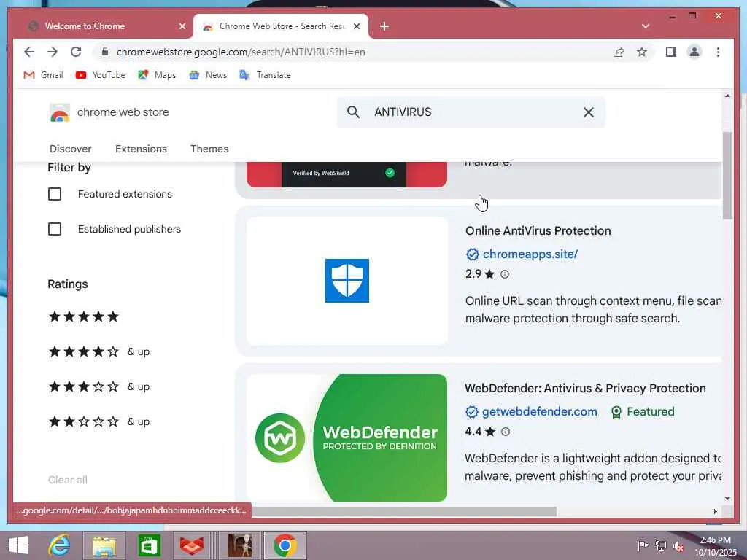This screenshot has width=747, height=560.
Task: Open Chrome's three-dot menu
Action: [x=718, y=52]
